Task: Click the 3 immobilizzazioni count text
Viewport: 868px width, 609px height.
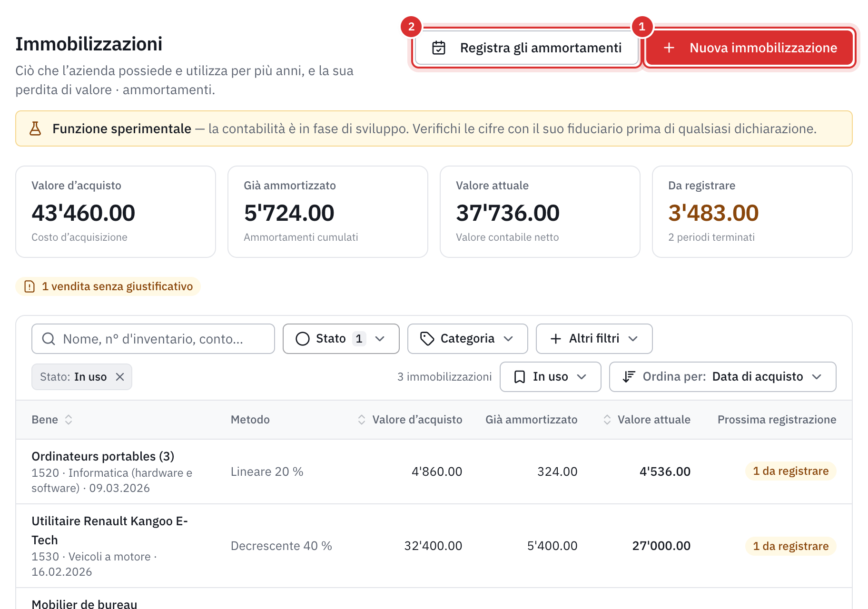Action: [x=444, y=377]
